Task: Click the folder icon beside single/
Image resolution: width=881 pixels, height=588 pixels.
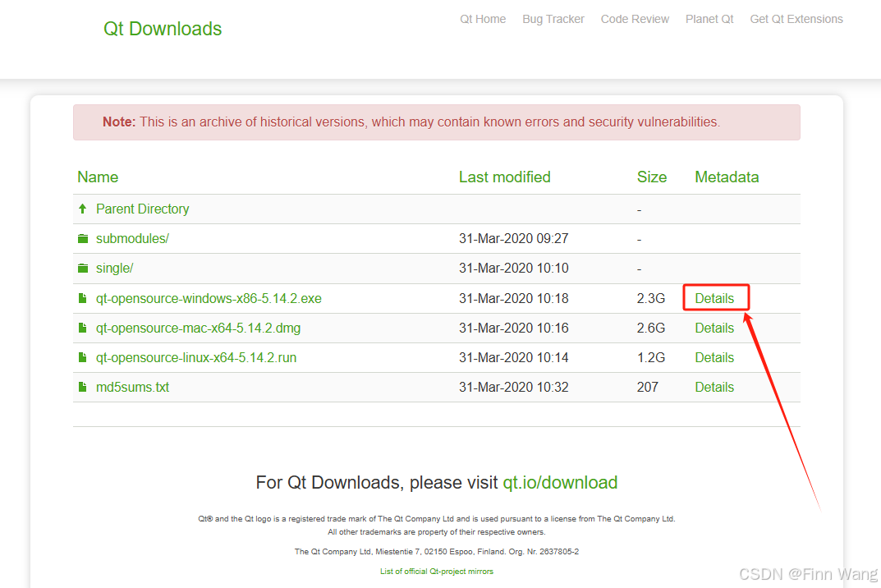Action: click(83, 269)
